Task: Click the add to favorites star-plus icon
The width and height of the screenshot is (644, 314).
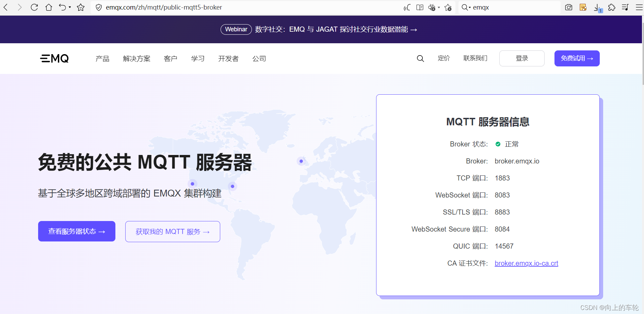Action: (448, 7)
